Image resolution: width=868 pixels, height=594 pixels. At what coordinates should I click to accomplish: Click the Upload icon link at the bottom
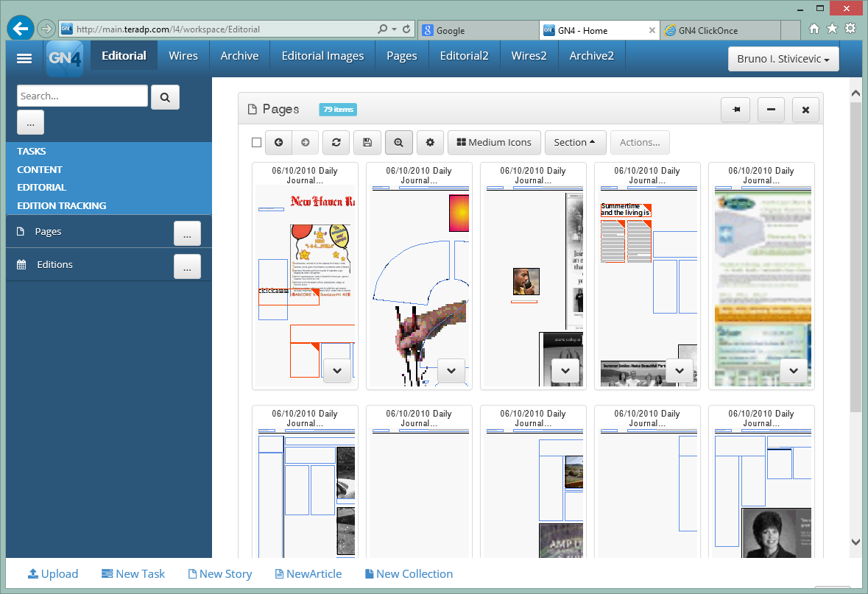[53, 574]
